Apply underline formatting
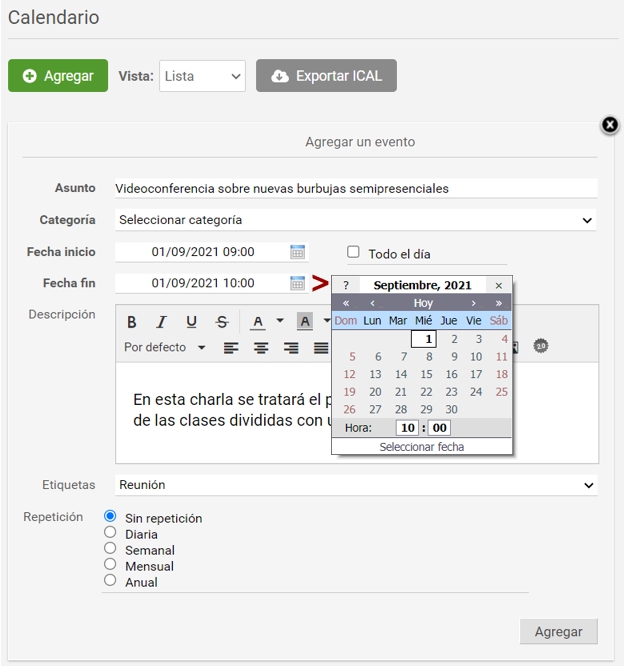 191,322
